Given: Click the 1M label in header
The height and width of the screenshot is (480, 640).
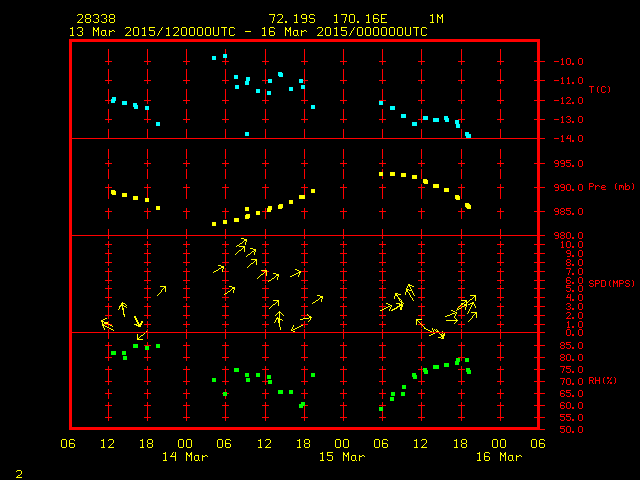Looking at the screenshot, I should 436,19.
